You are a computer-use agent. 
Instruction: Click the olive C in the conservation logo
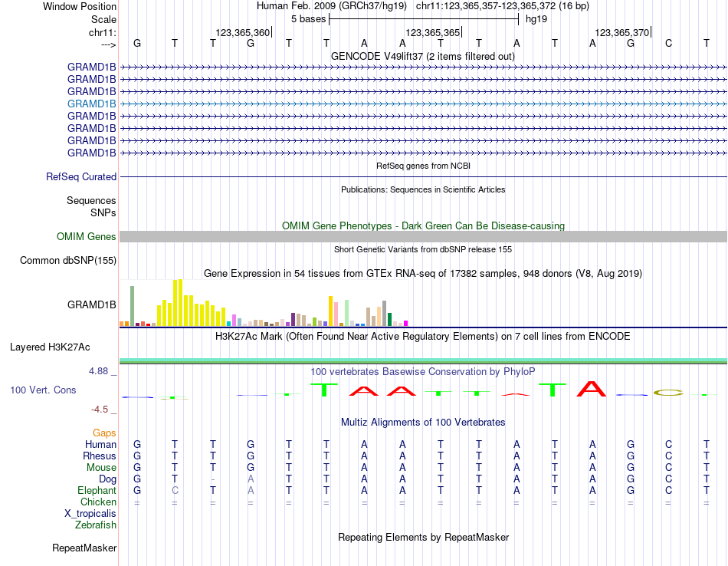668,393
